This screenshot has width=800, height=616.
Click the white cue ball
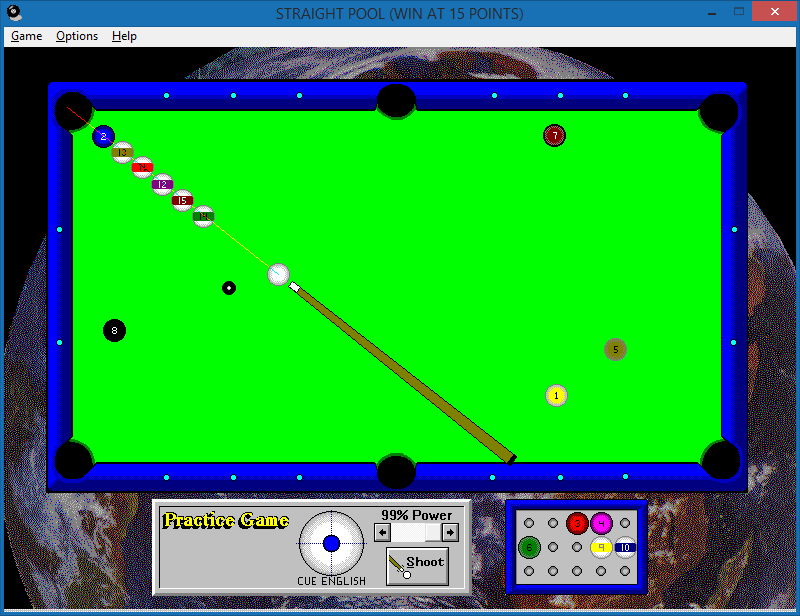[279, 275]
